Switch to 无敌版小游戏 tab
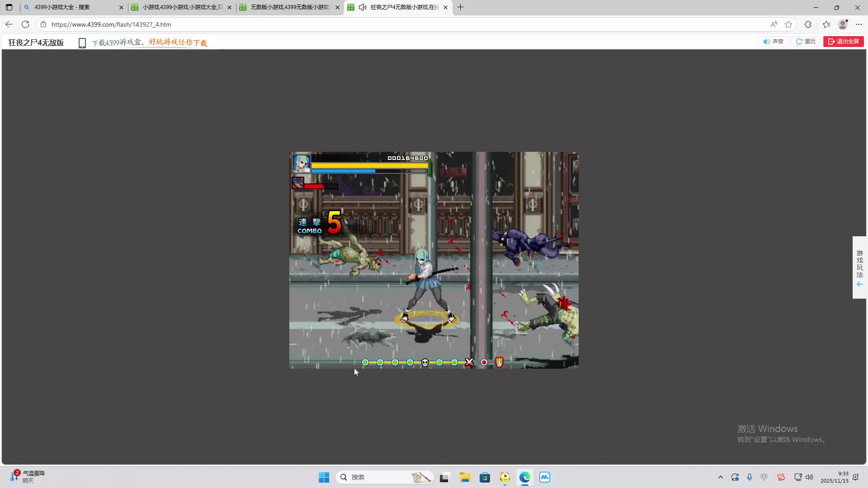The height and width of the screenshot is (488, 868). [x=289, y=7]
